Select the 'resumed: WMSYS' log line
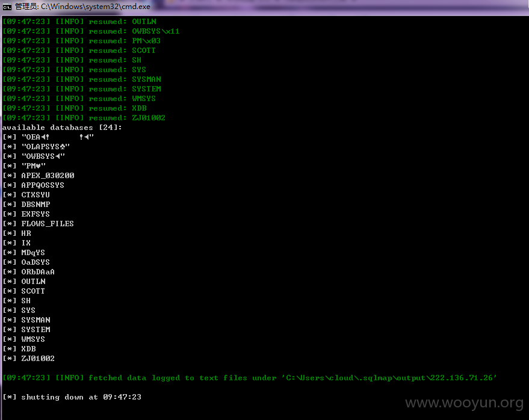The height and width of the screenshot is (420, 529). tap(79, 99)
